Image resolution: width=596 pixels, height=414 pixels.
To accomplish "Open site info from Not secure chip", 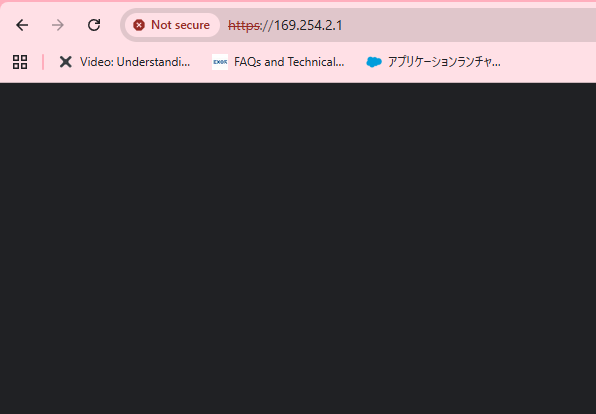I will [x=172, y=25].
